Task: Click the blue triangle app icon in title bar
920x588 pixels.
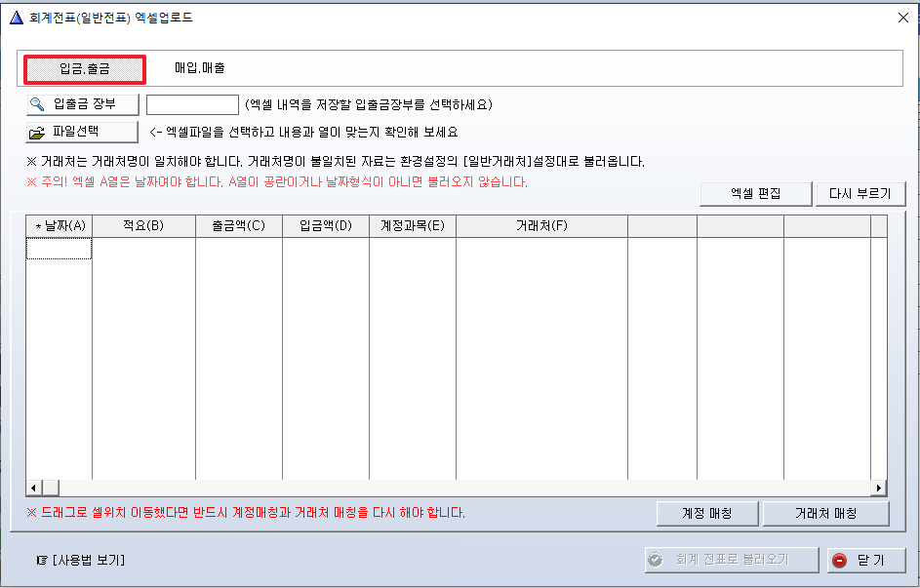Action: (17, 18)
